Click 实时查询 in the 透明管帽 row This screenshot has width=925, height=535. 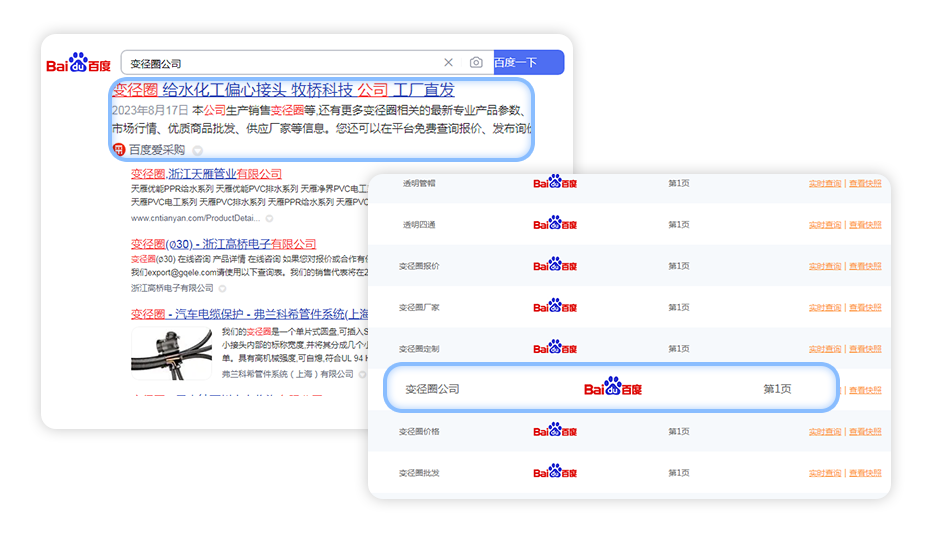point(825,183)
